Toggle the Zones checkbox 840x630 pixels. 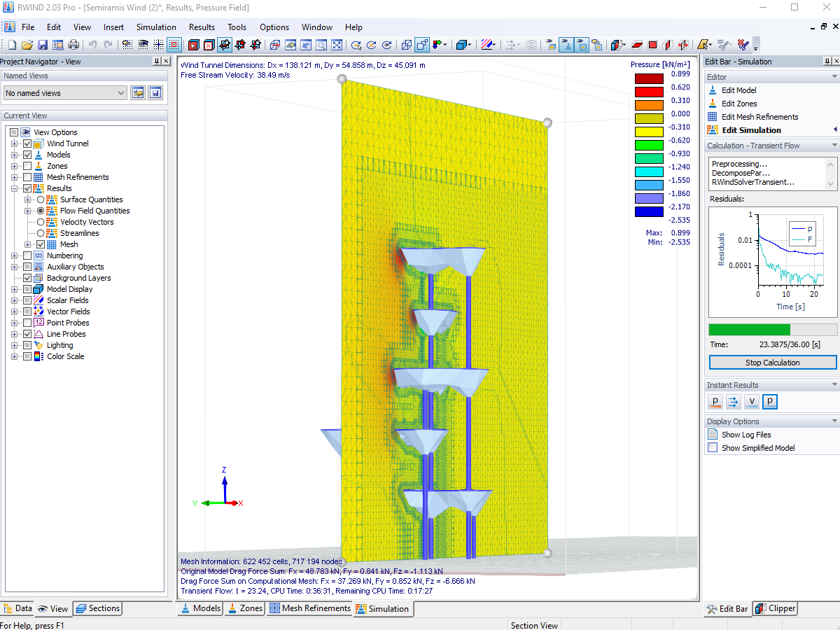point(27,166)
